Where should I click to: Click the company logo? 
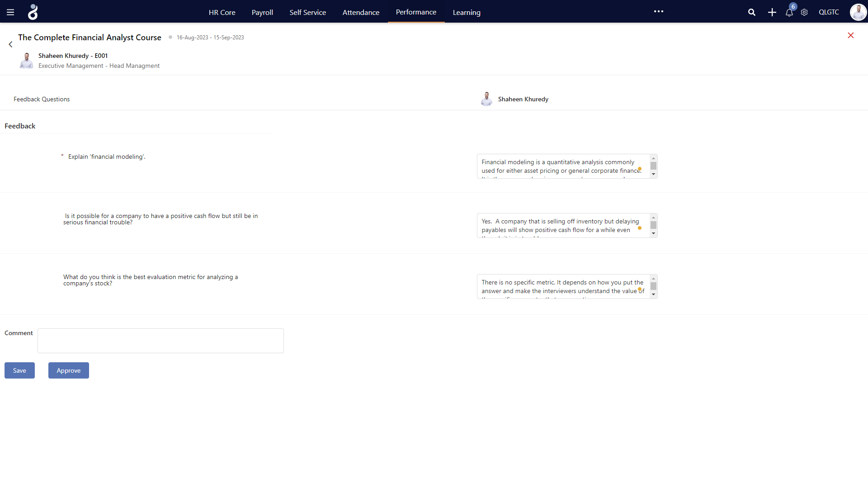point(32,12)
